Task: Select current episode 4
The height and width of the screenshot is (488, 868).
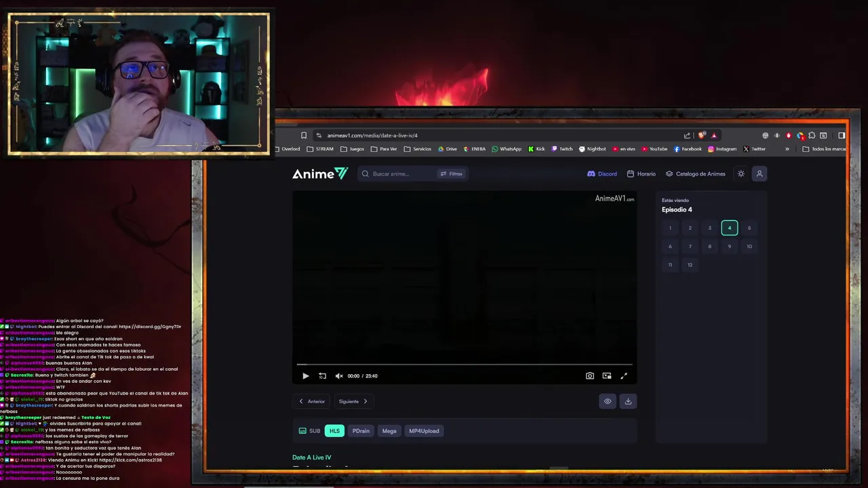Action: 730,228
